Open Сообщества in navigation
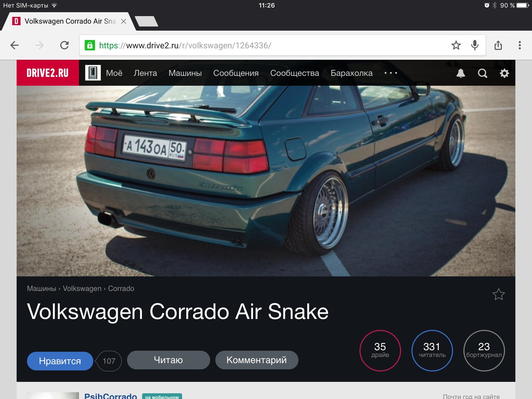 [295, 73]
